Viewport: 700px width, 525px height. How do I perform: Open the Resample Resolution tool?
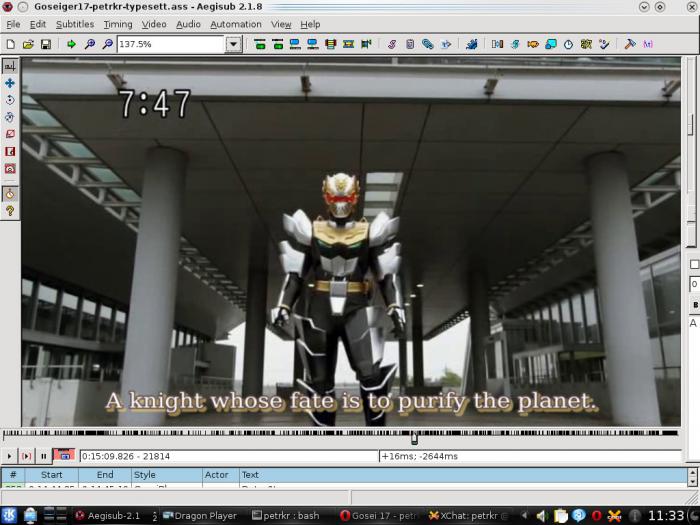click(x=551, y=44)
